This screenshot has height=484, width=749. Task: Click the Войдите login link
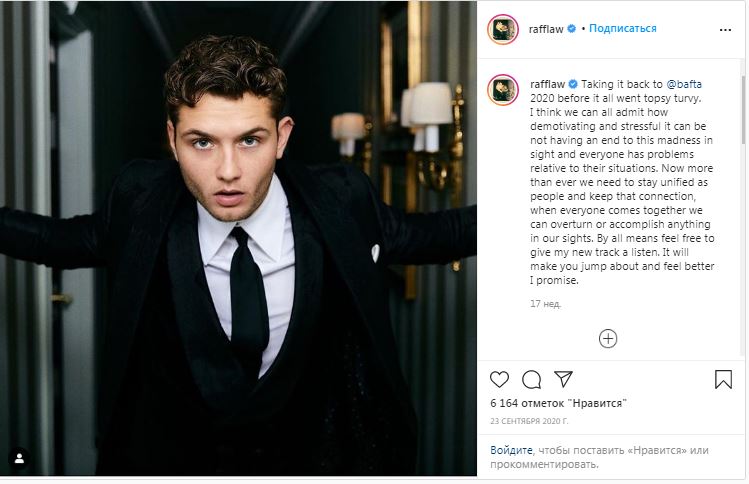pos(511,451)
